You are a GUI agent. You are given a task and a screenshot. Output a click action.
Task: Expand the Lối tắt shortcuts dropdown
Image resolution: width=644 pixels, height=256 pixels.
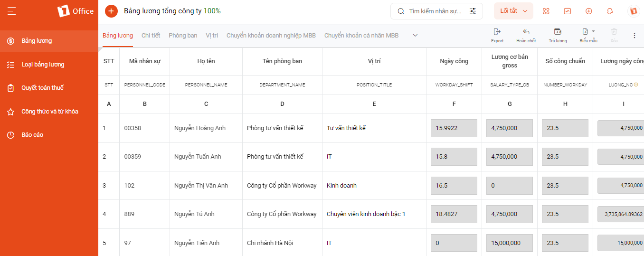click(x=513, y=11)
